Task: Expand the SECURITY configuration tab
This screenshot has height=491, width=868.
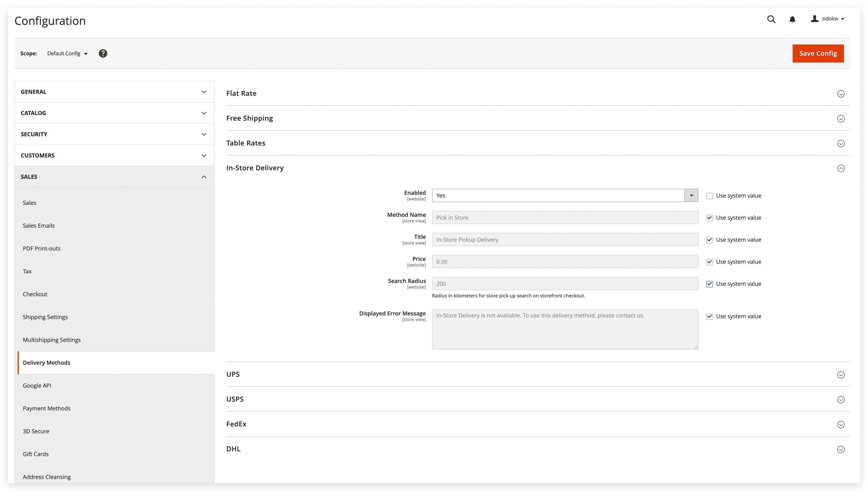Action: point(114,134)
